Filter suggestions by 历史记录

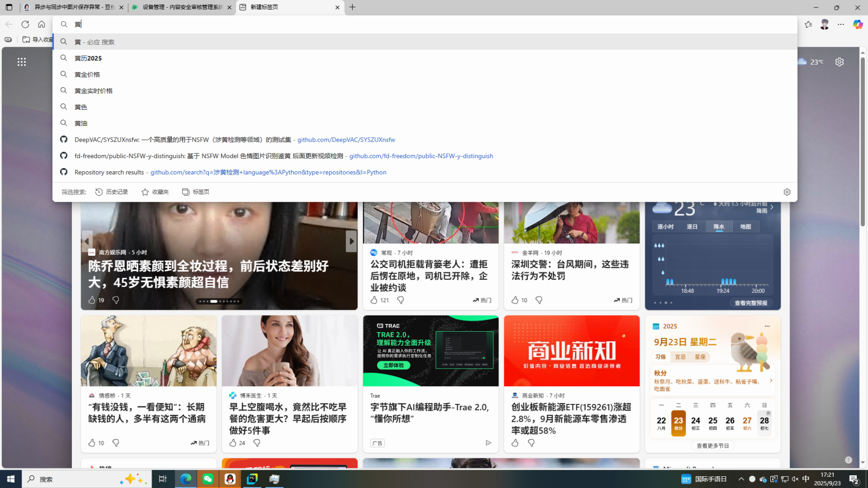point(112,192)
